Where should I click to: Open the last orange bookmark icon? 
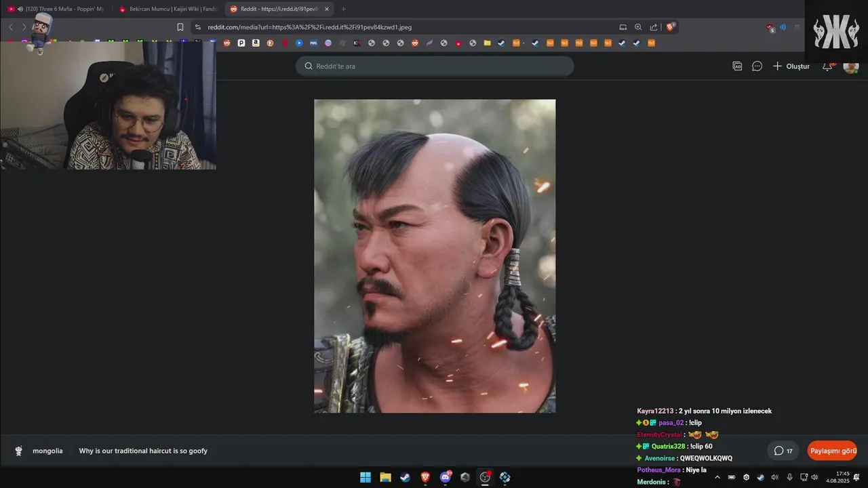coord(651,43)
